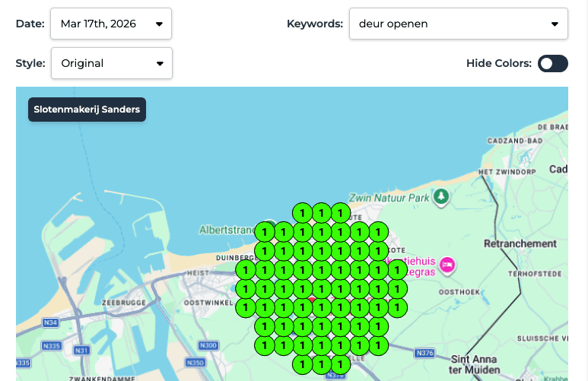The height and width of the screenshot is (381, 588).
Task: Click the Retranchement place name
Action: click(x=520, y=244)
